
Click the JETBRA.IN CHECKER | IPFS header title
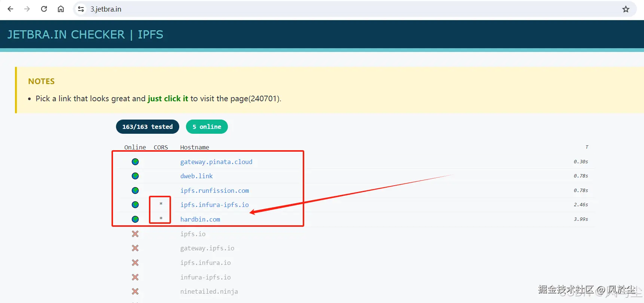point(85,34)
